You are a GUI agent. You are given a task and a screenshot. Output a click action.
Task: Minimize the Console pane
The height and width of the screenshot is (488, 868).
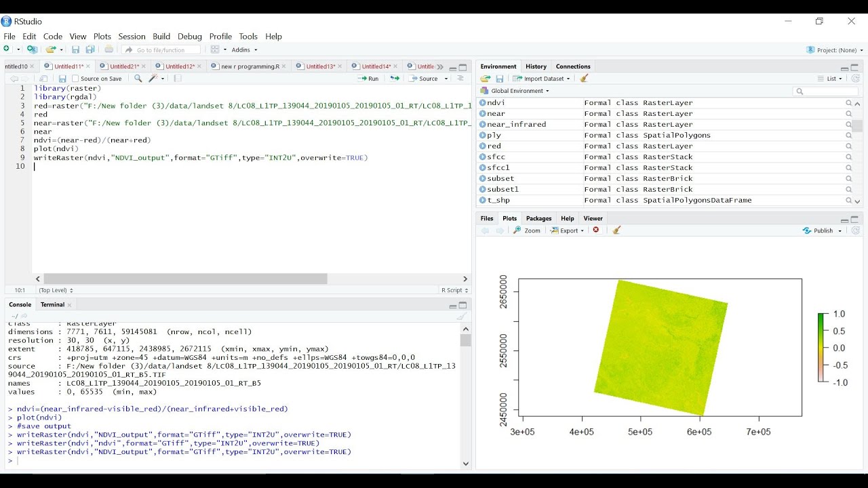(x=453, y=306)
